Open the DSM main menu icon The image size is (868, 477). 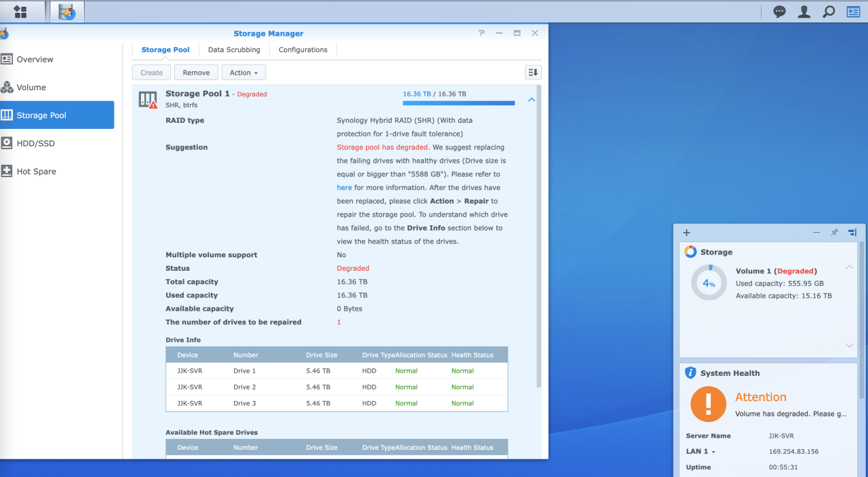coord(20,12)
